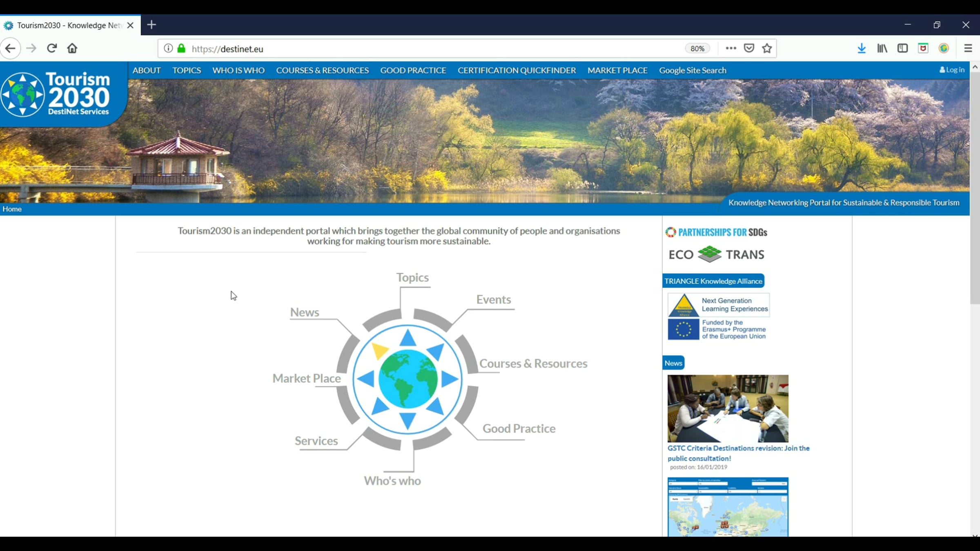Click the globe compass center graphic
Screen dimensions: 980x551
[408, 379]
